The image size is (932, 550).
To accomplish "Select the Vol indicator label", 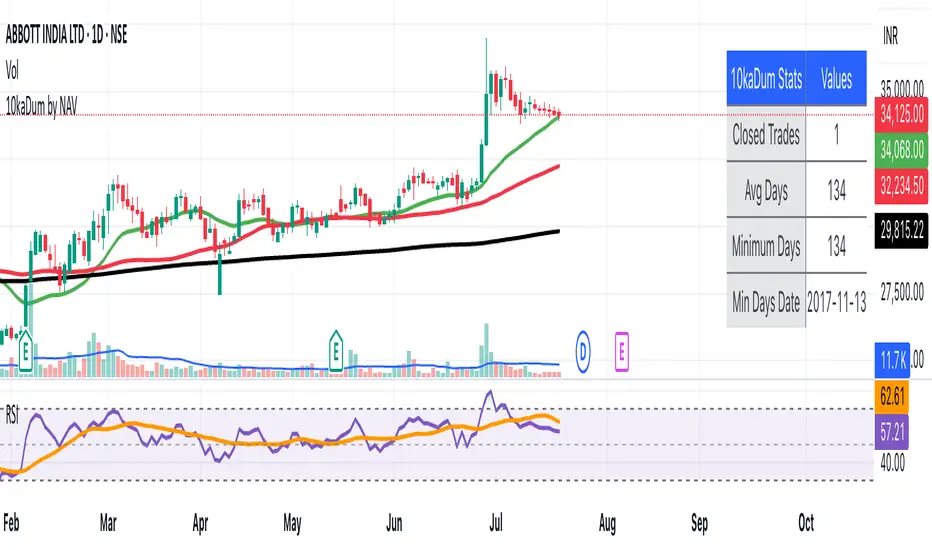I will coord(12,70).
